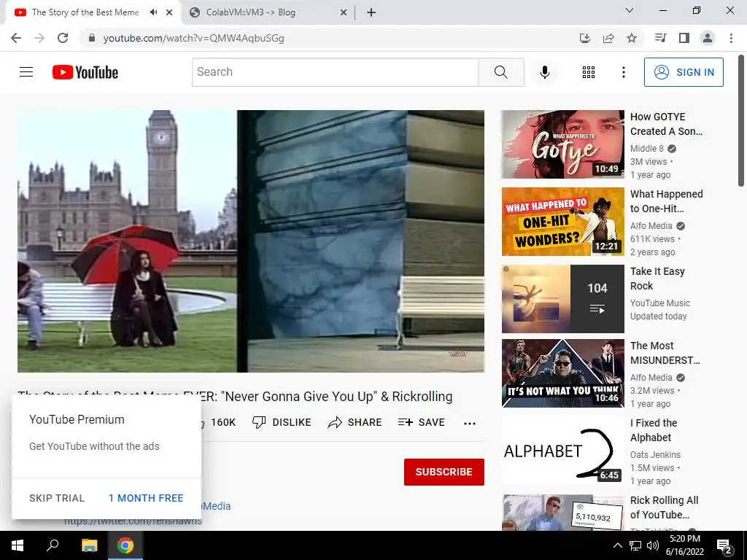This screenshot has height=560, width=747.
Task: Click 'What Happened to One-Hit...' title
Action: tap(667, 201)
